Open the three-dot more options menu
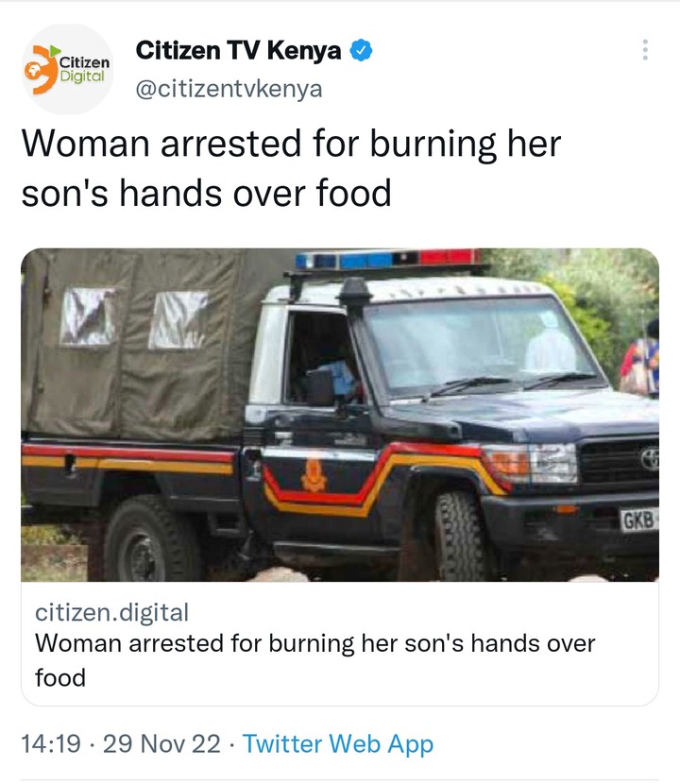This screenshot has width=680, height=784. coord(645,50)
